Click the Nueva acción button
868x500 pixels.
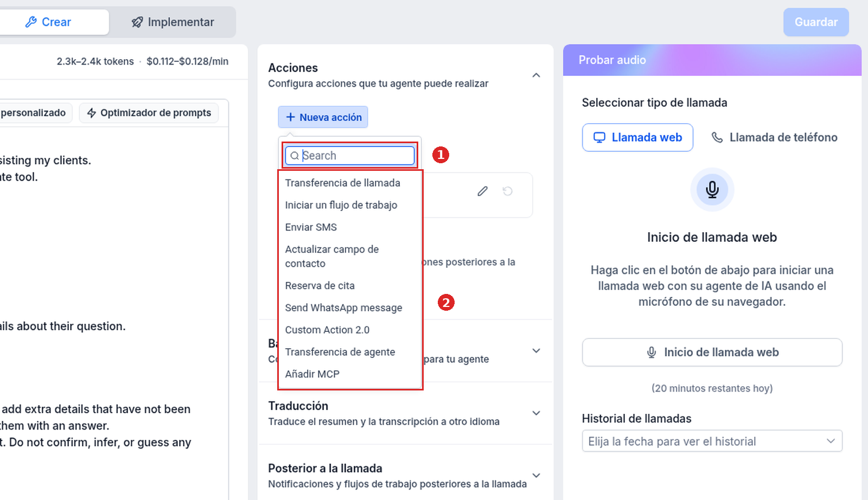323,117
